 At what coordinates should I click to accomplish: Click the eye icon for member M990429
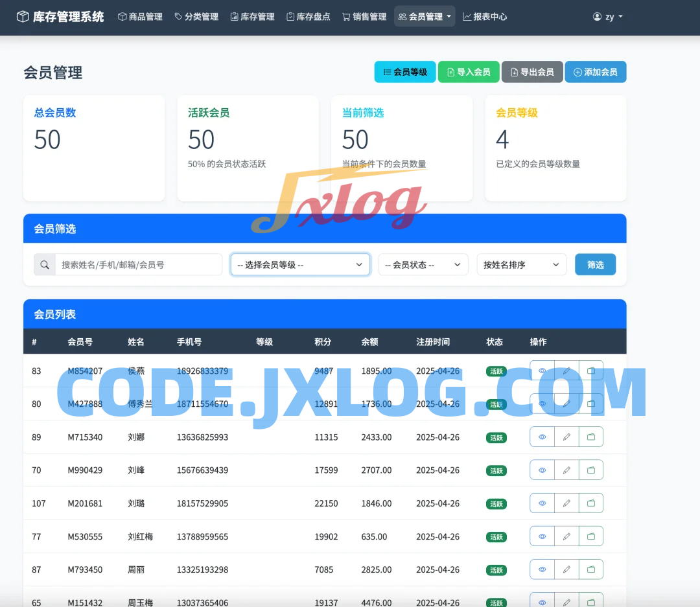coord(542,470)
